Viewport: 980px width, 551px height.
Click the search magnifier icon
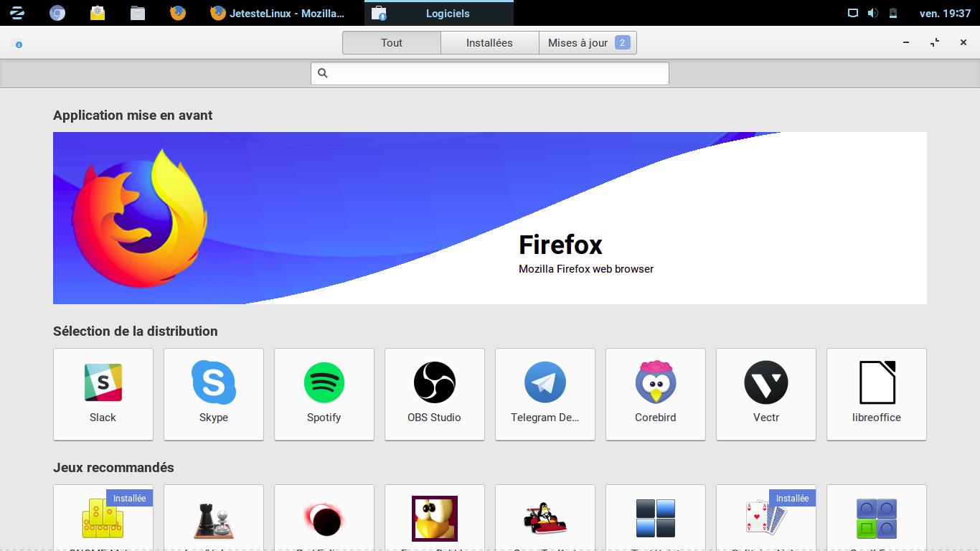(x=323, y=73)
